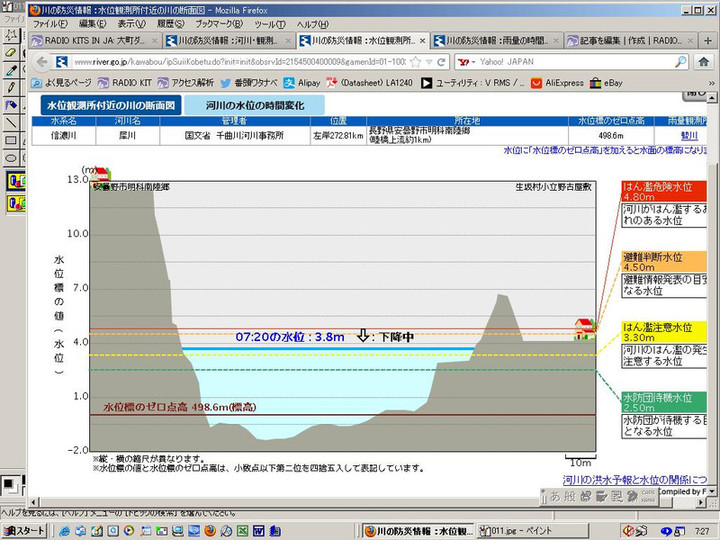The image size is (720, 540).
Task: Select the color picker eyedropper tool in Paint
Action: point(11,70)
